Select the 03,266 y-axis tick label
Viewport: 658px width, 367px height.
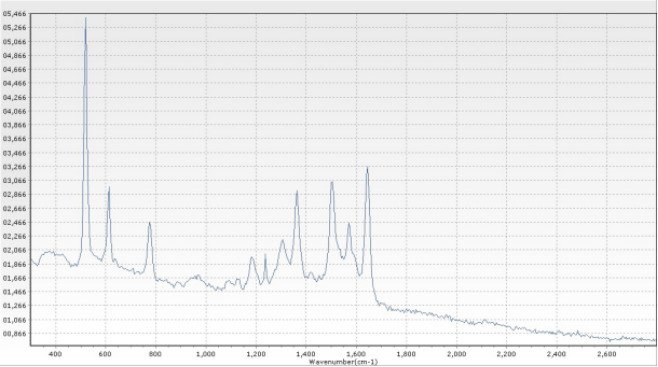15,167
